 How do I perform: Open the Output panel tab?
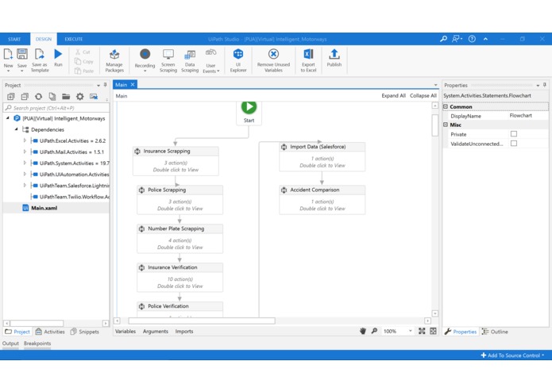click(x=10, y=343)
